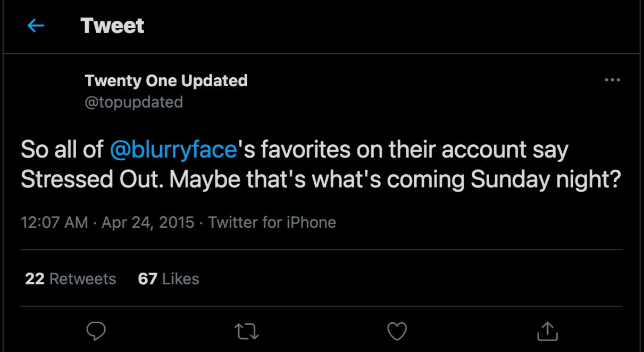This screenshot has width=644, height=352.
Task: View the 67 Likes list
Action: [x=168, y=279]
